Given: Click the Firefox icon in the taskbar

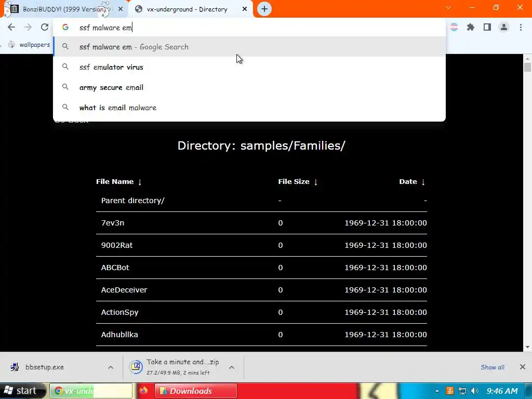Looking at the screenshot, I should click(x=144, y=391).
